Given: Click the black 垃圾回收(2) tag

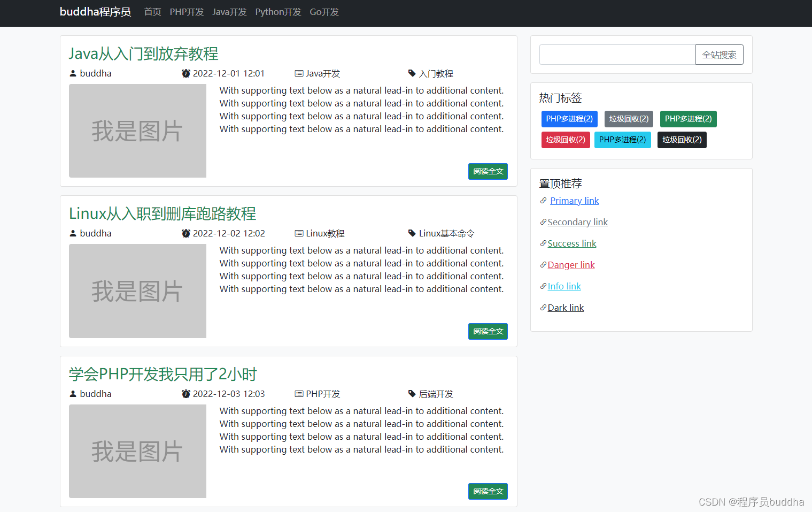Looking at the screenshot, I should (682, 140).
